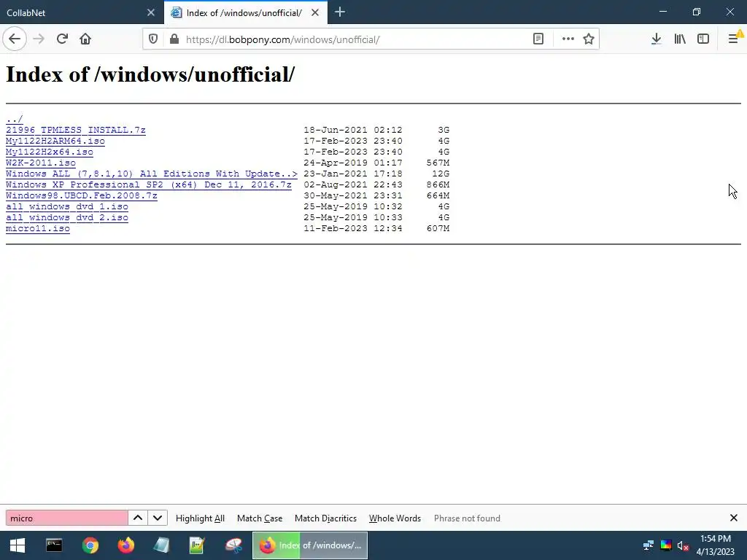Image resolution: width=747 pixels, height=560 pixels.
Task: Open the Windows Start menu
Action: (18, 545)
